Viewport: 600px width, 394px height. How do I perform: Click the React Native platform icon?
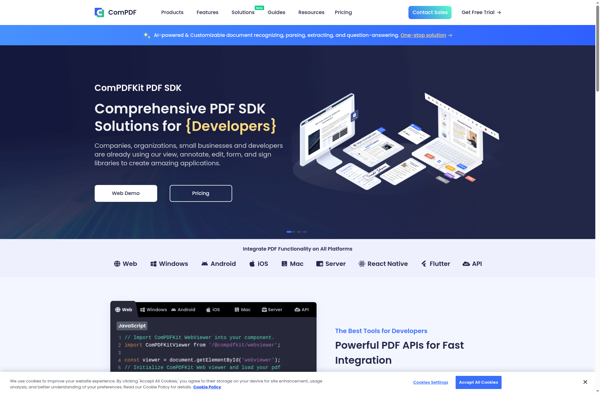362,264
